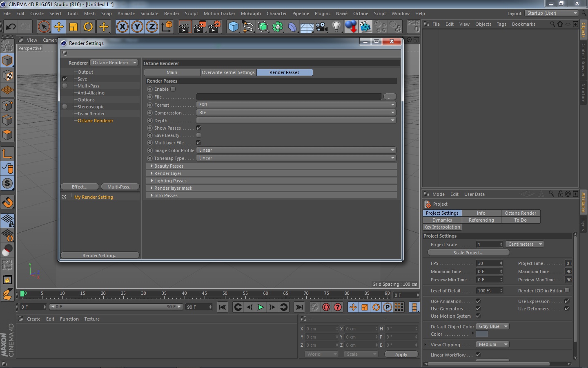Click the Multi-Pass... button
Screen dimensions: 588x368
point(120,187)
